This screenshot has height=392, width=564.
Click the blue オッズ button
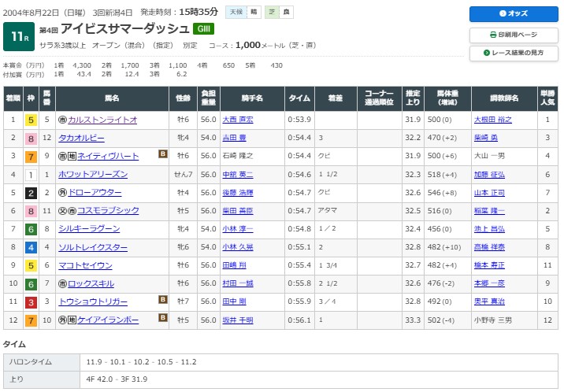click(x=514, y=14)
